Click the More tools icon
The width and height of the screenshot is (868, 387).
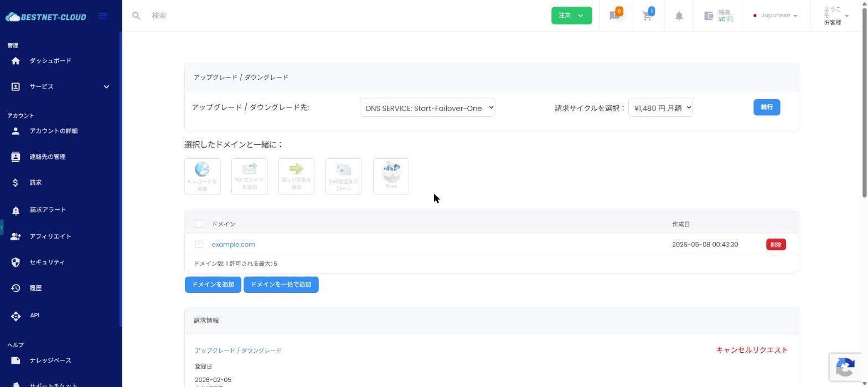pyautogui.click(x=391, y=177)
